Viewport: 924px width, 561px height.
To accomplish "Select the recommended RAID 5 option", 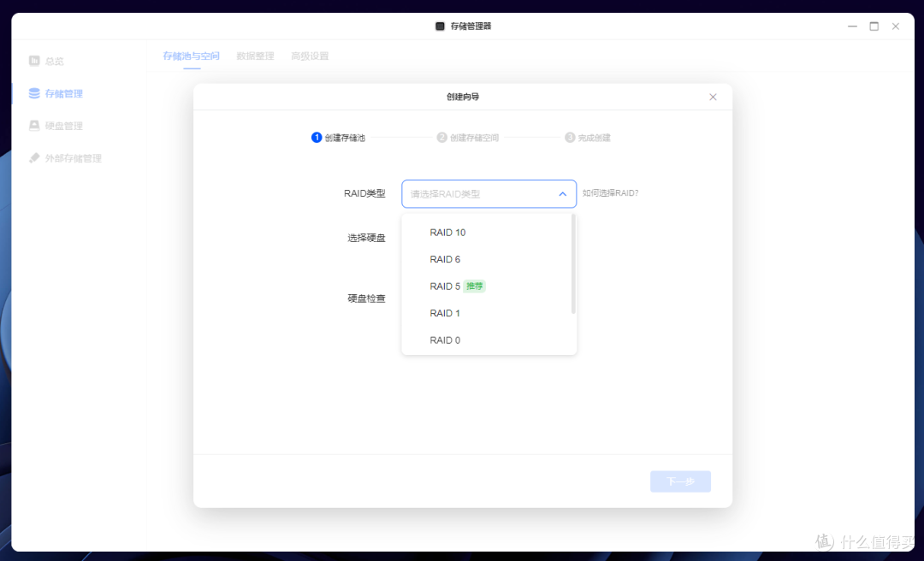I will point(489,286).
